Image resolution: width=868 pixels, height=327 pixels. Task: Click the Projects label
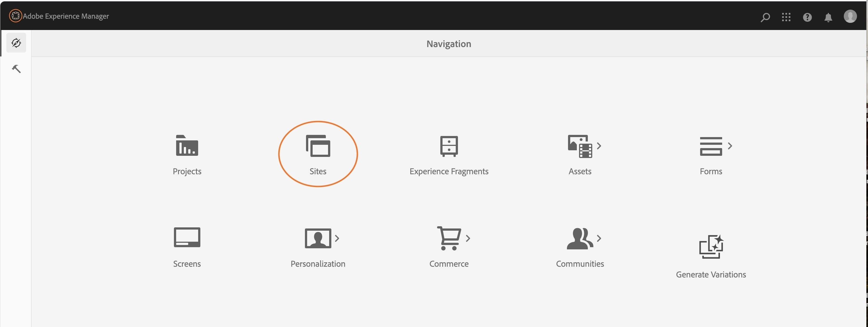187,171
